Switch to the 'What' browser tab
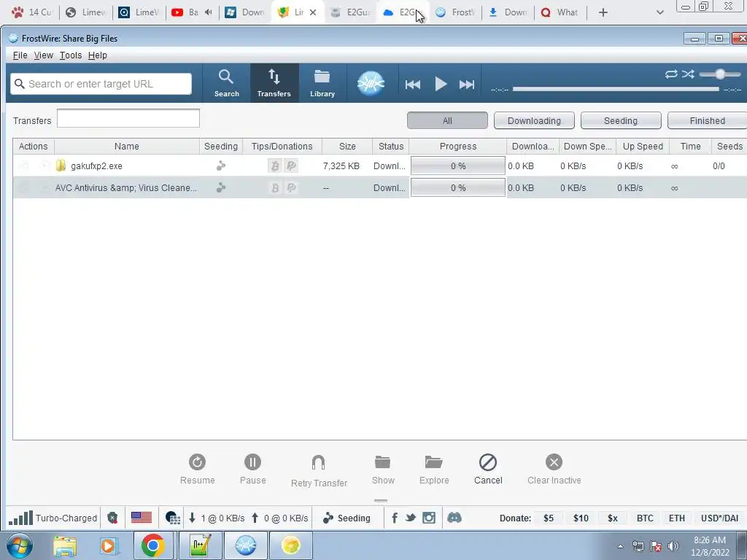This screenshot has height=560, width=747. pyautogui.click(x=560, y=12)
